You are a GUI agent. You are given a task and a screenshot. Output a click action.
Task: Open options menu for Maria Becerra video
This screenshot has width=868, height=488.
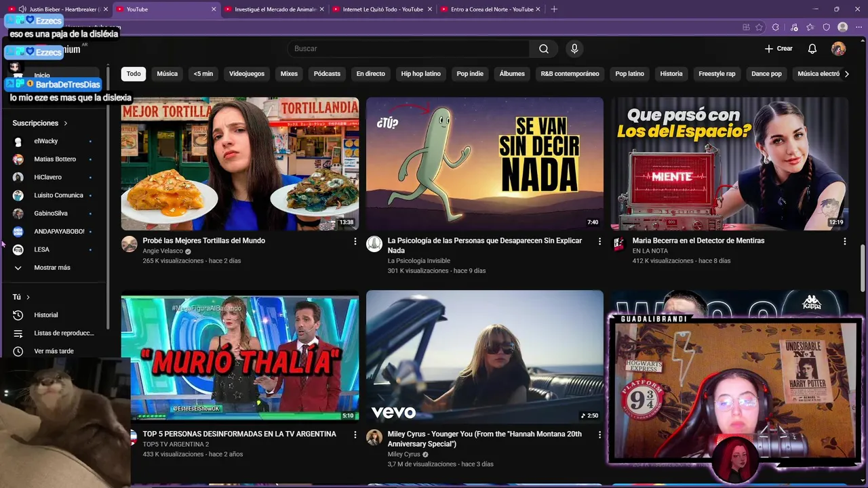click(x=844, y=241)
